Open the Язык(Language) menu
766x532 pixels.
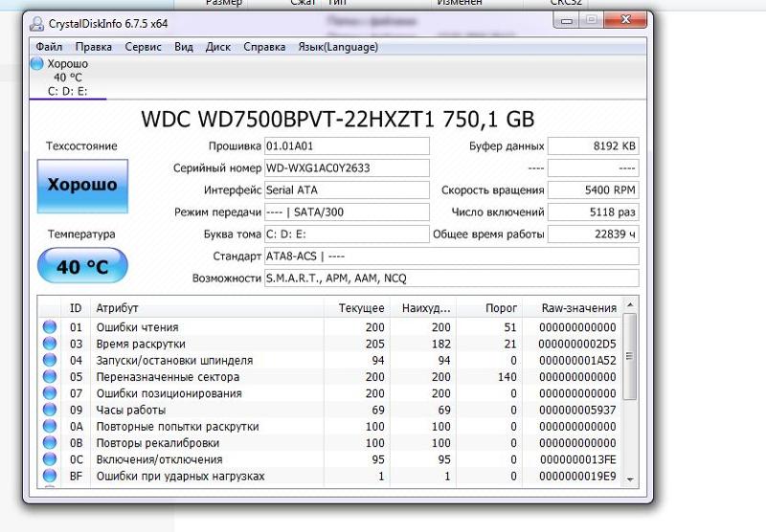tap(338, 47)
